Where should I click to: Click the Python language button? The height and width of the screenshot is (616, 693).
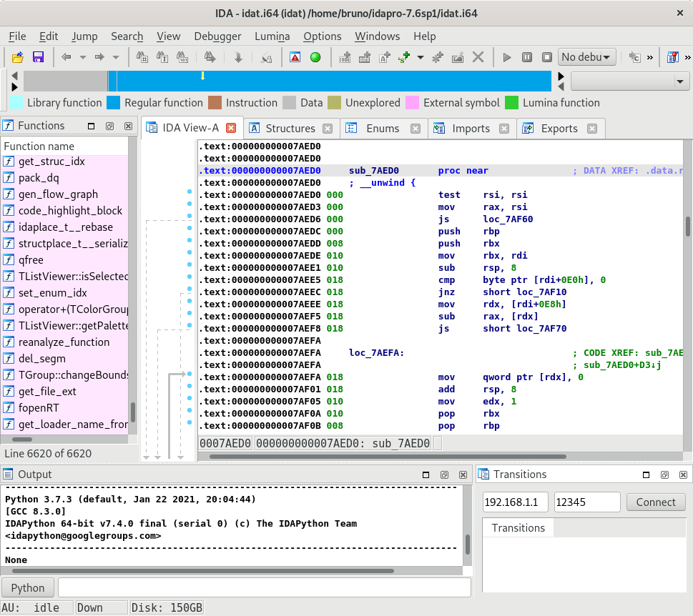(x=28, y=588)
